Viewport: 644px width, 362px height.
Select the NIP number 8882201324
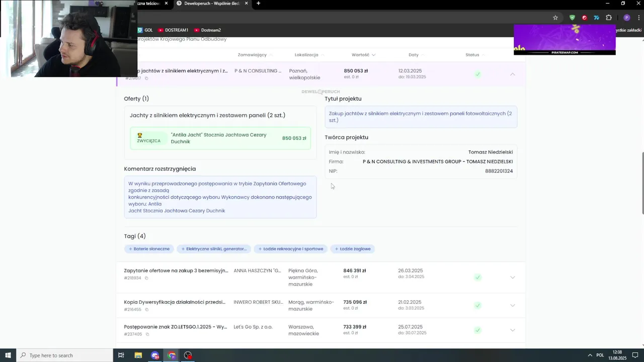tap(499, 171)
